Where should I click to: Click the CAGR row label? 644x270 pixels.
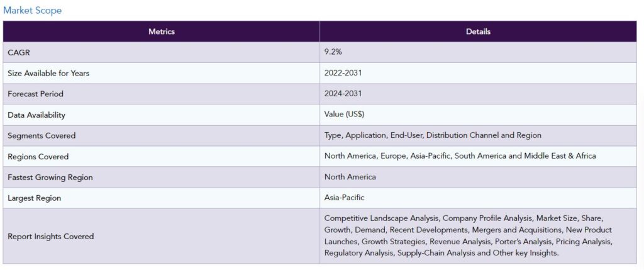19,53
